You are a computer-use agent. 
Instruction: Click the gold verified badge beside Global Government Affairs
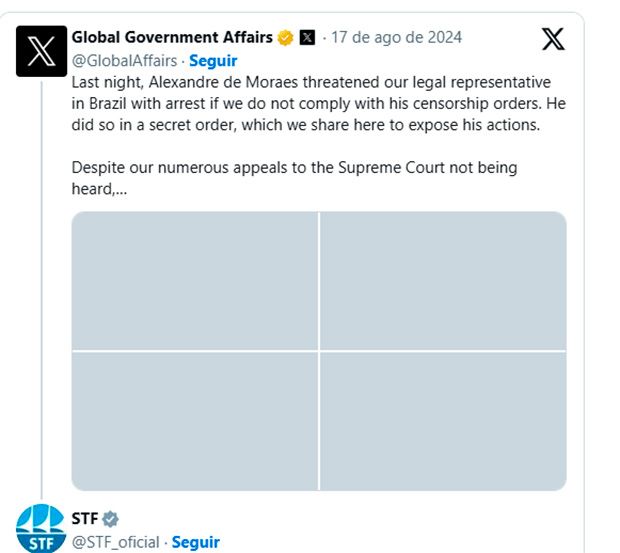coord(286,38)
